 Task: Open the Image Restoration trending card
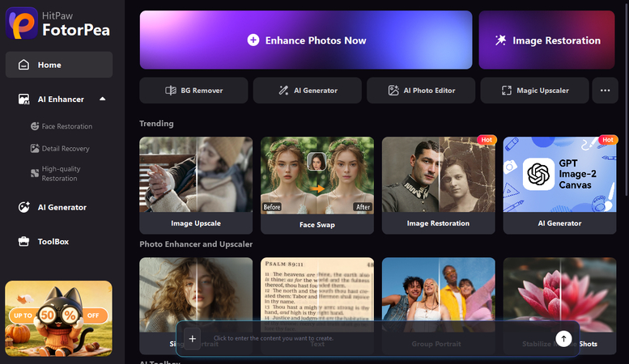439,185
